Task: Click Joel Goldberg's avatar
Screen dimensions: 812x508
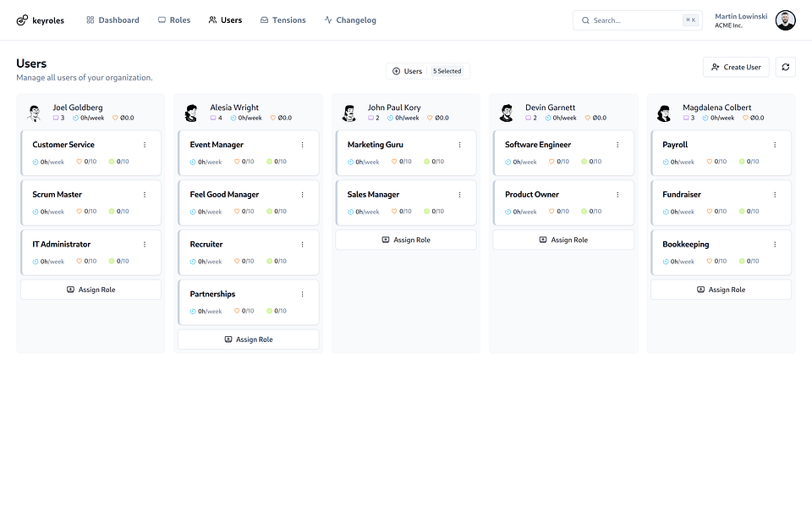Action: (x=34, y=113)
